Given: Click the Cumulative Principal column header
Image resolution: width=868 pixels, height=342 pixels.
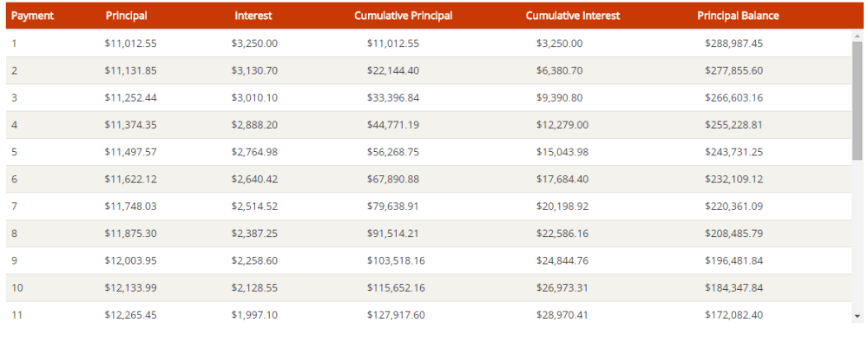Looking at the screenshot, I should pyautogui.click(x=403, y=16).
